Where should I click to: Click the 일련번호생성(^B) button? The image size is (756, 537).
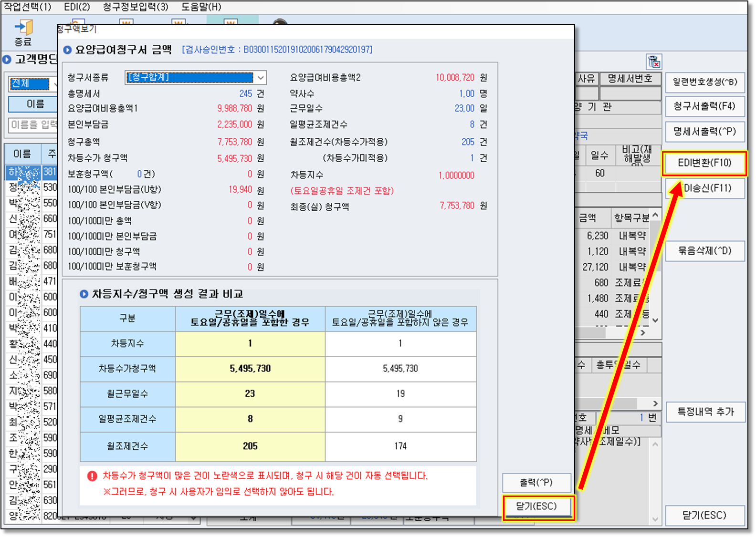click(704, 82)
